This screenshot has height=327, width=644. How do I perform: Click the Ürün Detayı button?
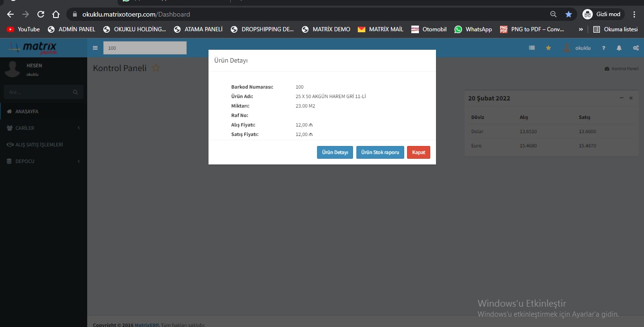coord(335,153)
